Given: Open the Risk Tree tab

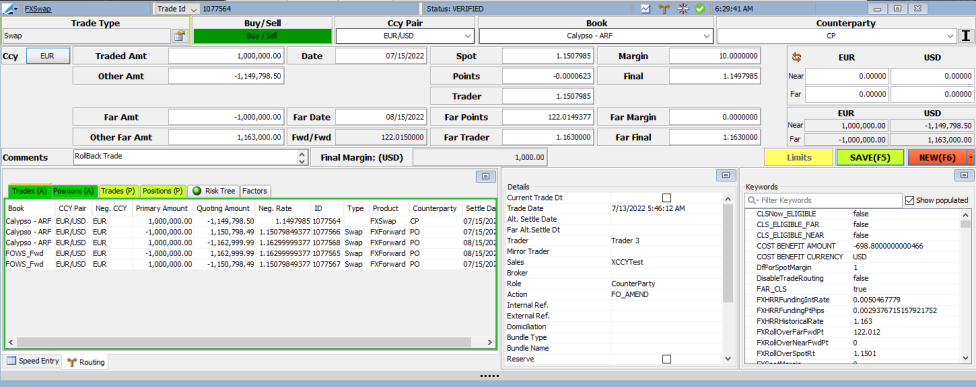Looking at the screenshot, I should tap(214, 190).
